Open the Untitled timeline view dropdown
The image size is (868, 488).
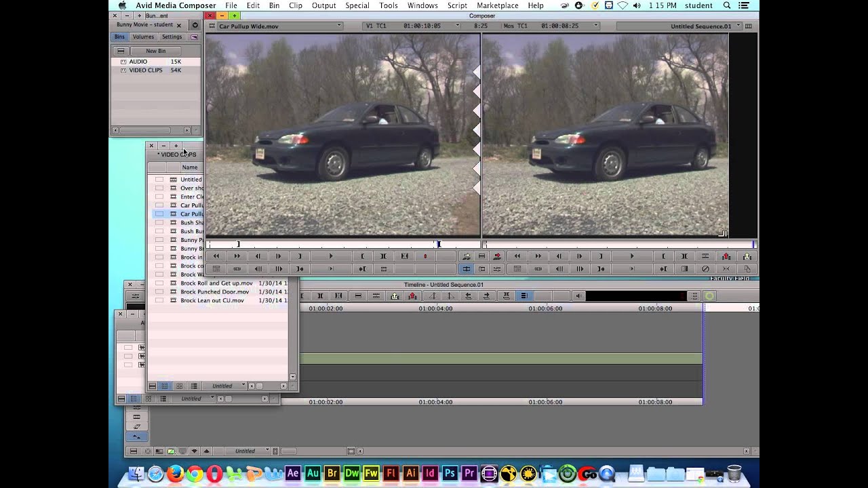click(248, 451)
